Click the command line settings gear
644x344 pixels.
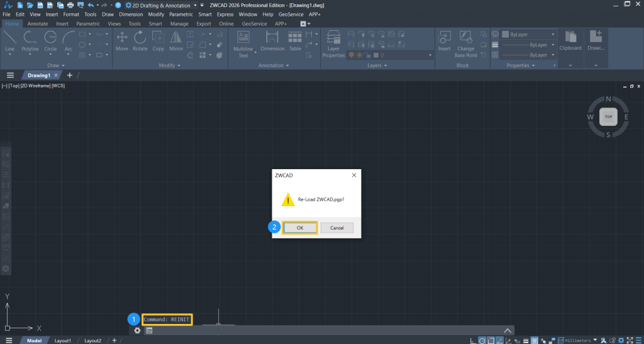tap(137, 331)
